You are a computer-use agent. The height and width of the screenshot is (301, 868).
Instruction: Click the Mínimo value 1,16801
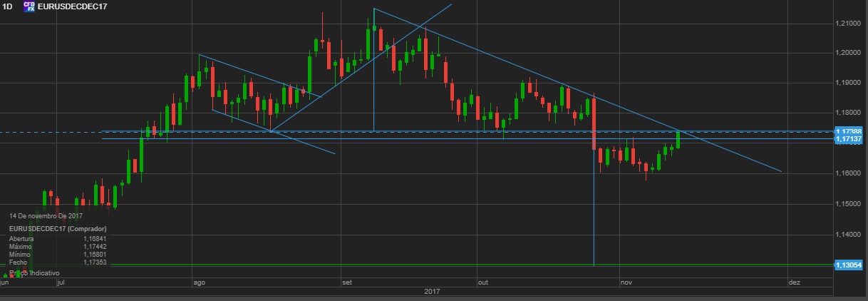[x=95, y=255]
